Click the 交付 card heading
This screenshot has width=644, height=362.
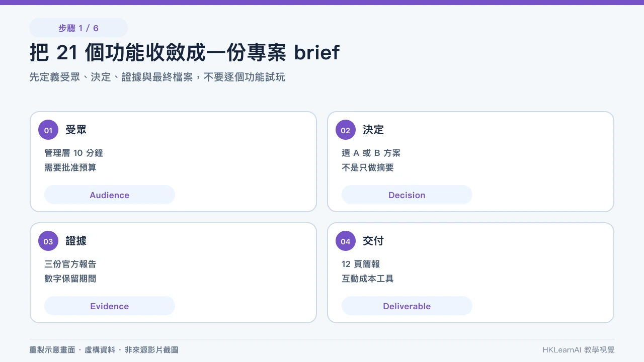tap(373, 241)
